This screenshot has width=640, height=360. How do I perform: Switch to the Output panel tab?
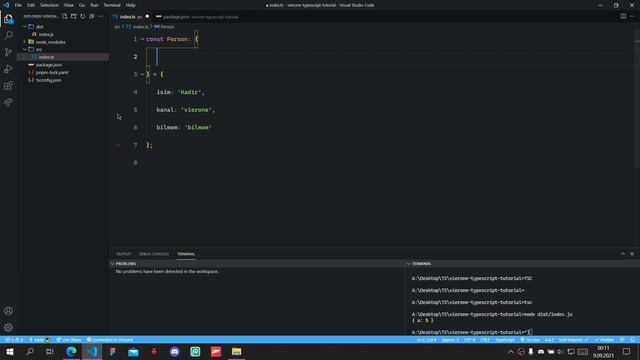[x=124, y=254]
